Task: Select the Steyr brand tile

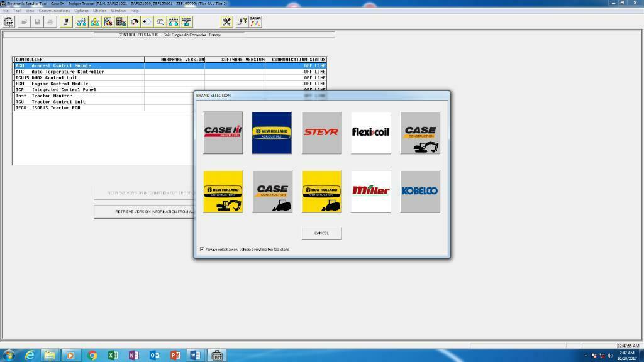Action: [321, 133]
